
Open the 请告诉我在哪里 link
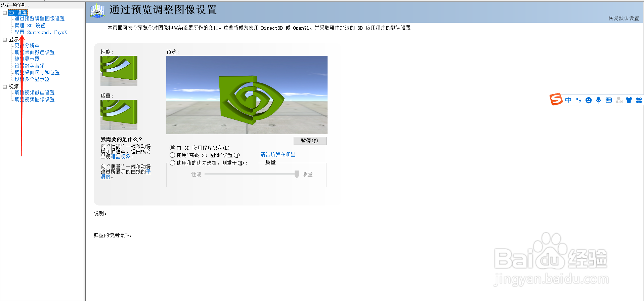pos(278,155)
